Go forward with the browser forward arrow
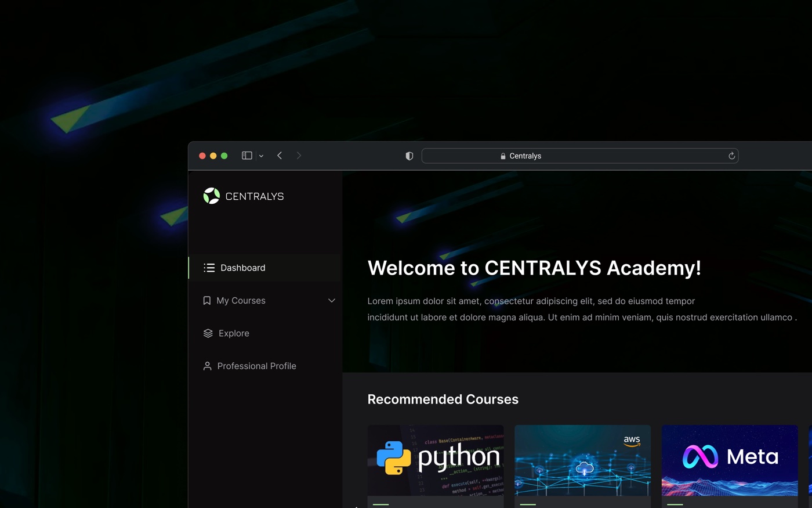The image size is (812, 508). click(299, 156)
